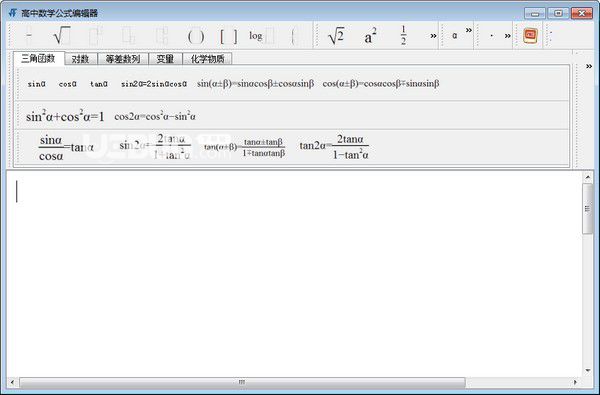Maximize the formula editor window
The width and height of the screenshot is (600, 395).
click(x=558, y=13)
